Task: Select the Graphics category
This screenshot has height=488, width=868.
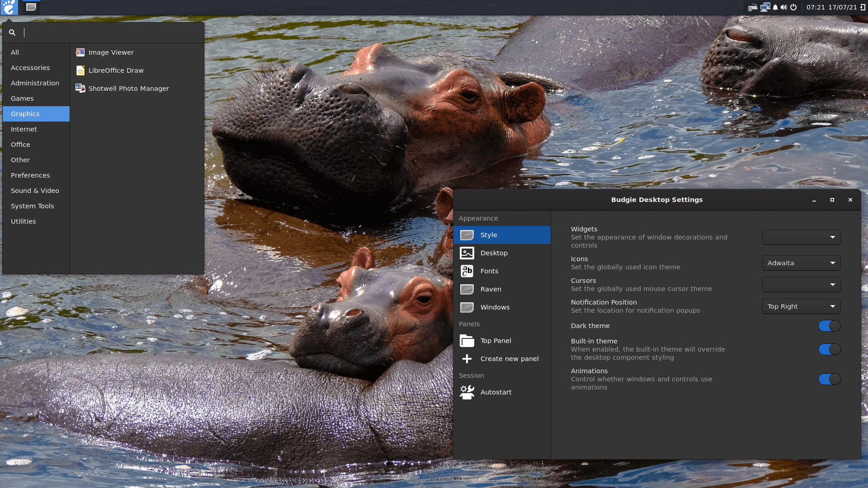Action: pyautogui.click(x=36, y=114)
